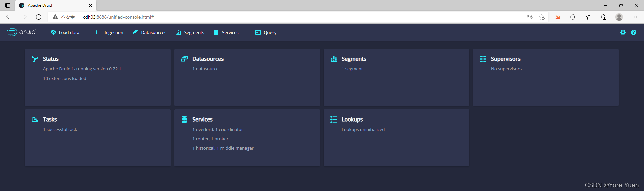Go back with the browser back arrow
Viewport: 644px width, 191px height.
tap(9, 17)
